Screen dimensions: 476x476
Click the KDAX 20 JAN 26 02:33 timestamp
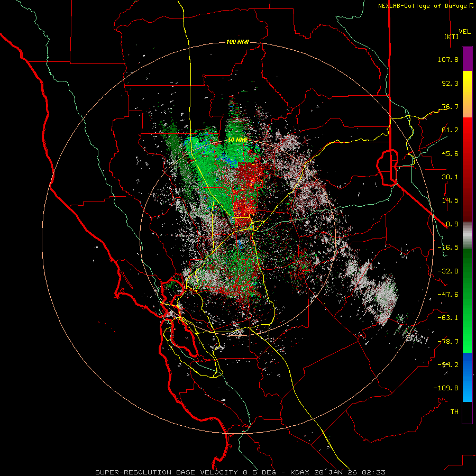click(x=338, y=472)
